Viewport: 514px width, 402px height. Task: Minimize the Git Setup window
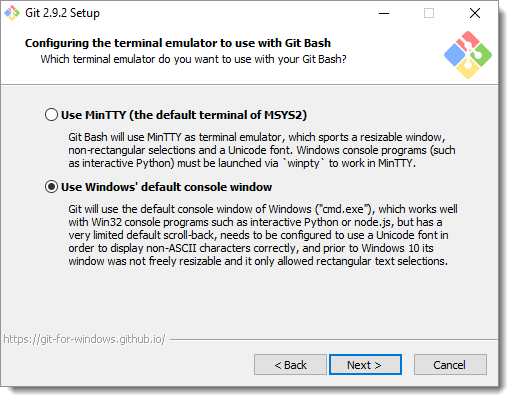(x=384, y=13)
